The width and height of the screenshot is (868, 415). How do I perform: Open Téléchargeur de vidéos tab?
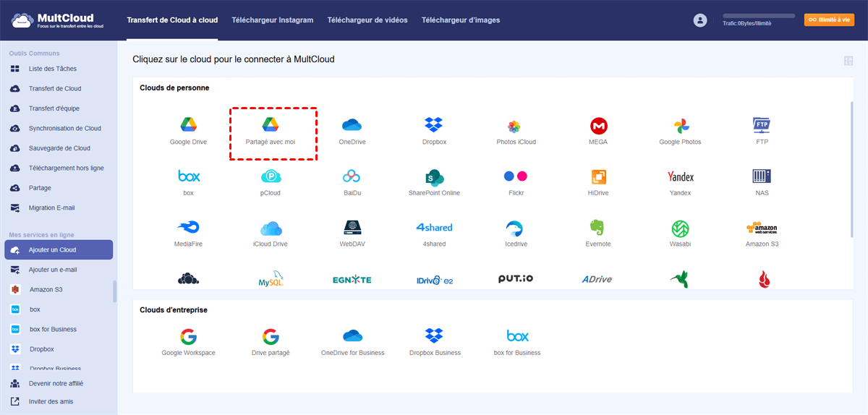click(x=367, y=20)
